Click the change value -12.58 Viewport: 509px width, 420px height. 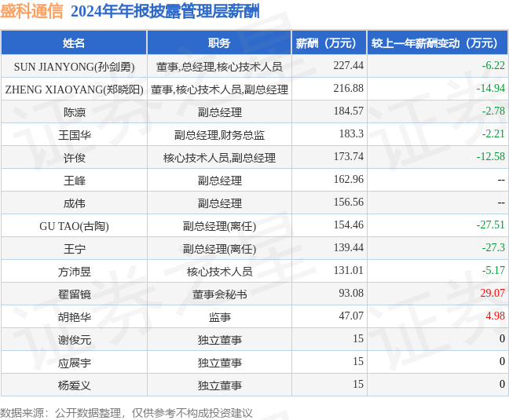point(490,156)
